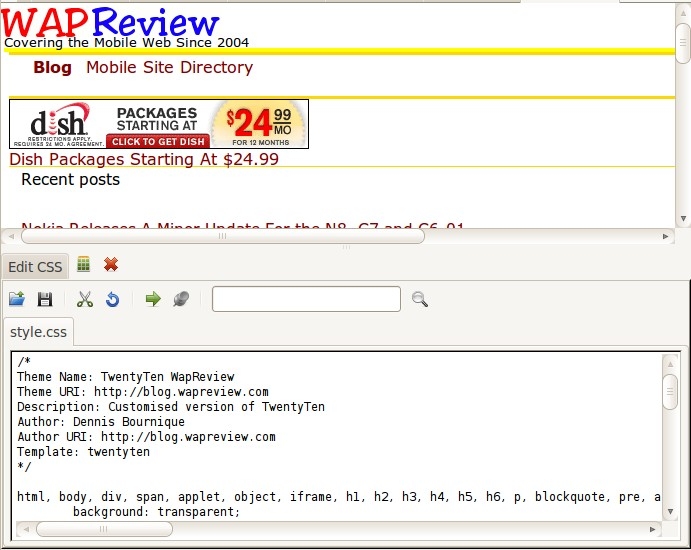
Task: Click the Dish packages banner ad
Action: [158, 124]
